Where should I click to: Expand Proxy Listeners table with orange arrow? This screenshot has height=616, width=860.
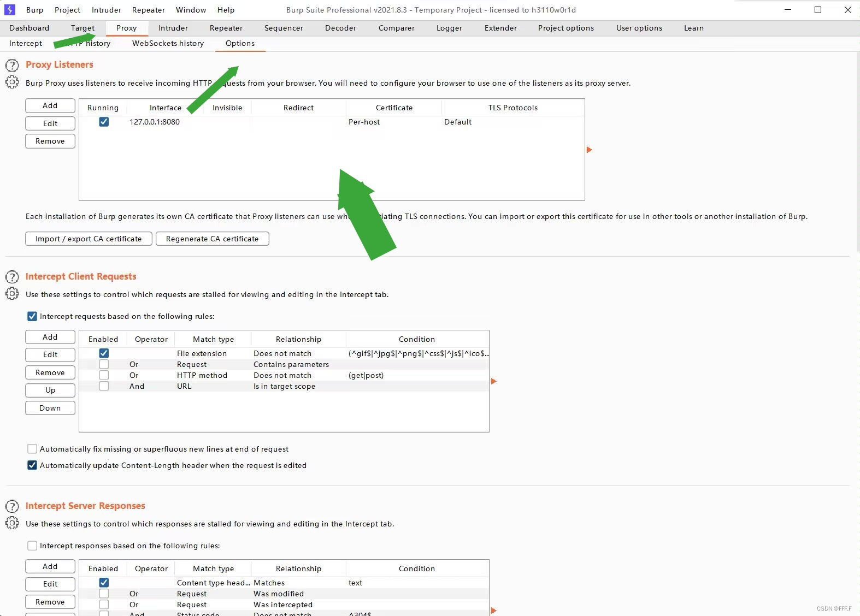coord(590,150)
